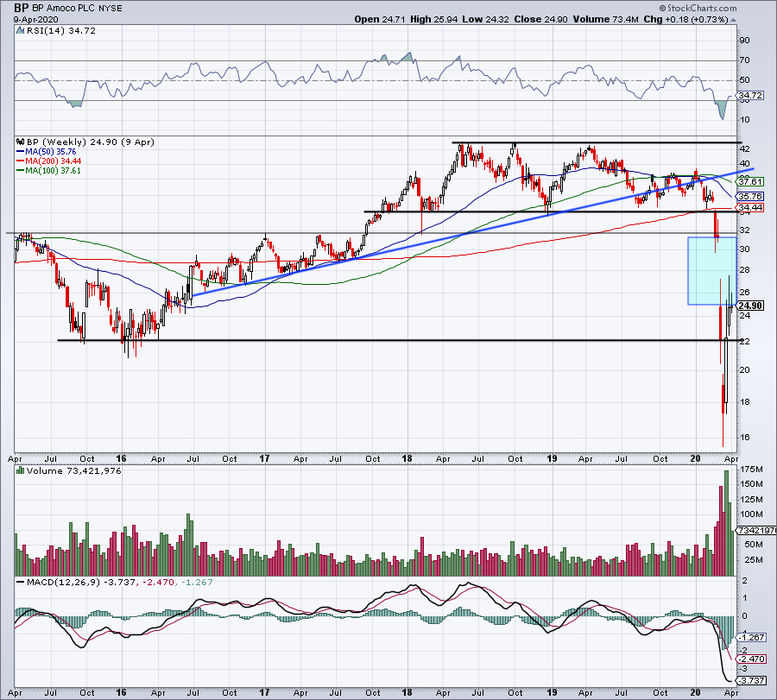Click the '19' year label on price chart time axis
Image resolution: width=777 pixels, height=700 pixels.
[552, 458]
